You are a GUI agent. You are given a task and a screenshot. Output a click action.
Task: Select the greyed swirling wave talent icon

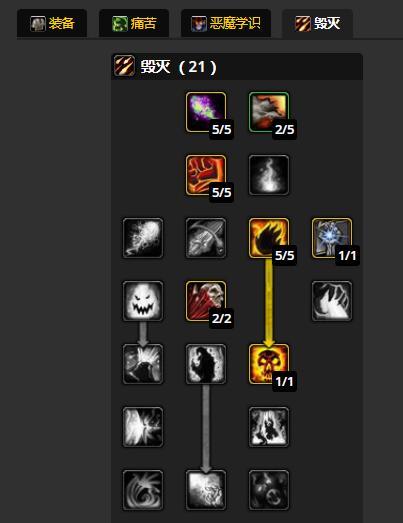click(143, 490)
